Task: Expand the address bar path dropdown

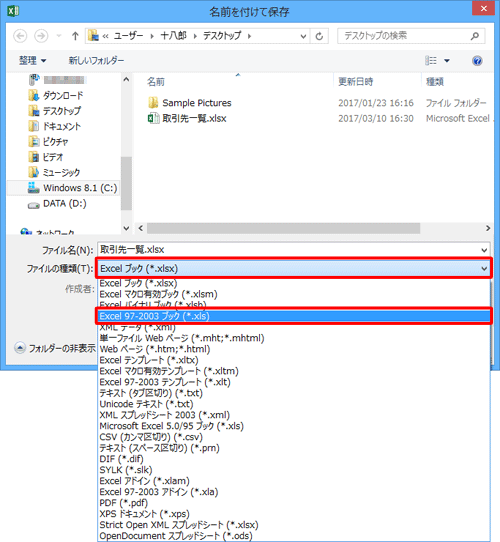Action: (303, 36)
